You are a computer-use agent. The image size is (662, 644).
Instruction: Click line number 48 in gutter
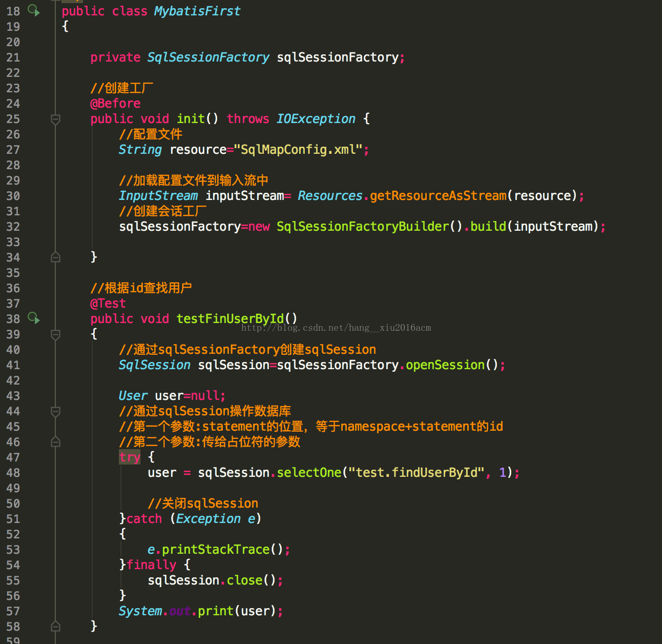tap(13, 473)
